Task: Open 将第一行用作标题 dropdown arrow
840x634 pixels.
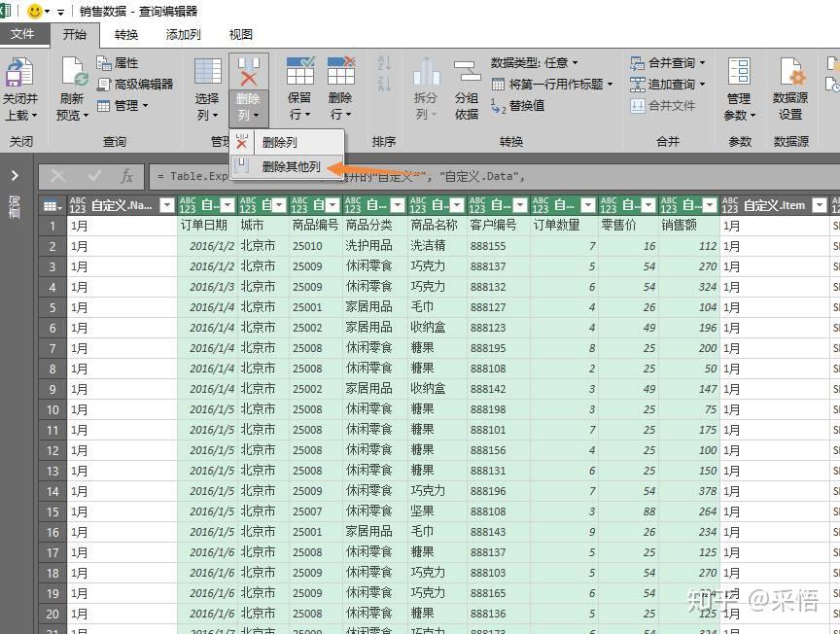Action: tap(610, 85)
